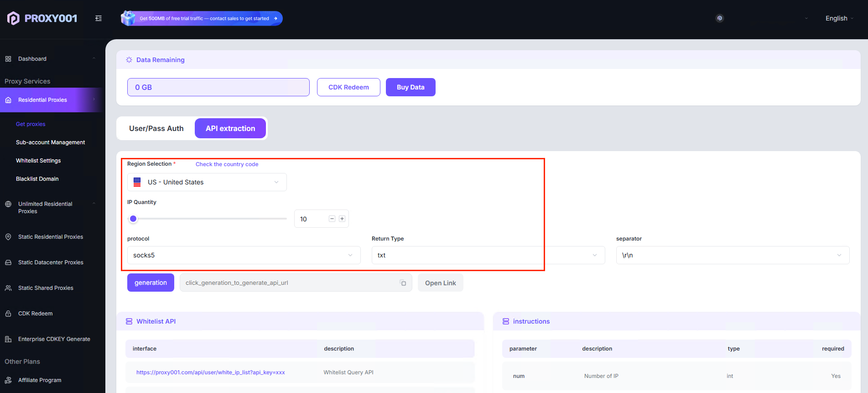
Task: Open the account dropdown chevron in header
Action: 806,18
